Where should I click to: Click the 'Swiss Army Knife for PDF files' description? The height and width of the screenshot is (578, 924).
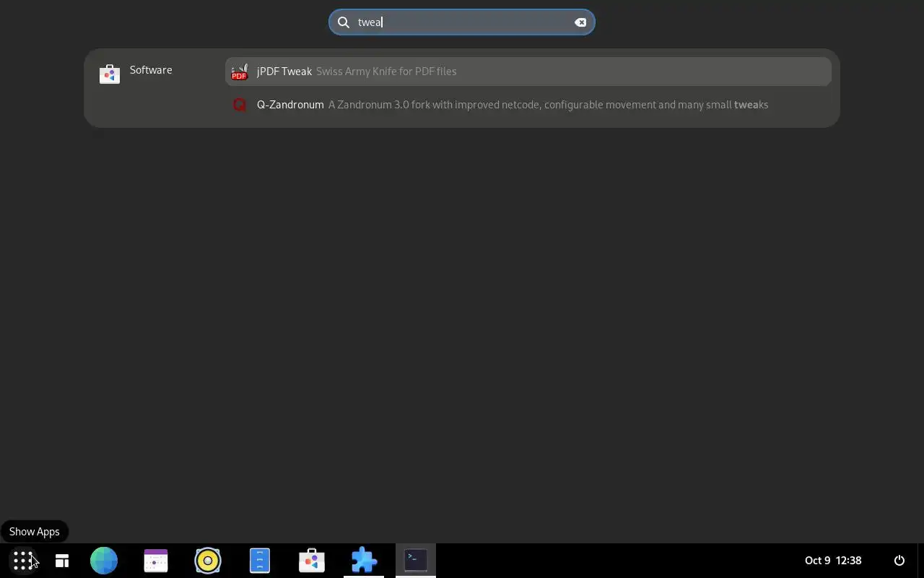(386, 72)
